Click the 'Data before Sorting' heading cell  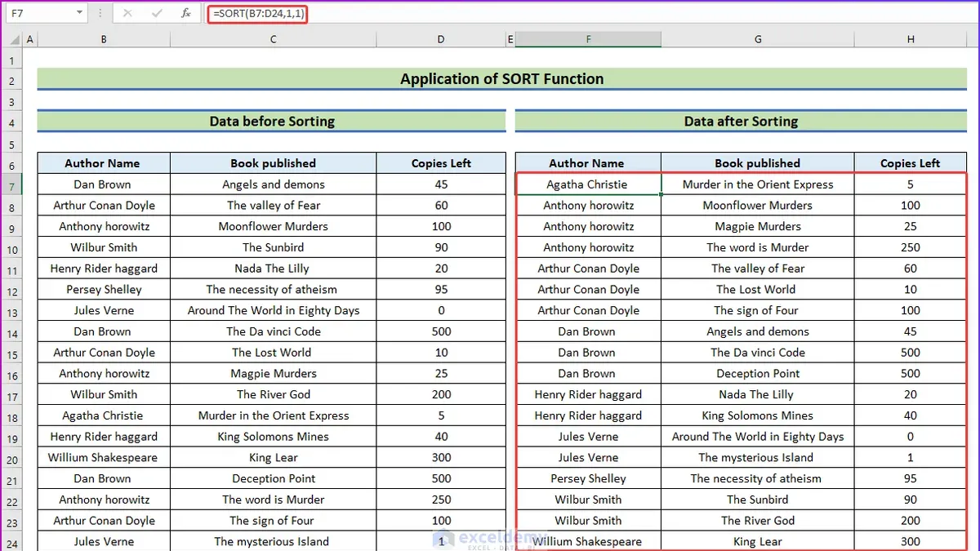(x=272, y=121)
